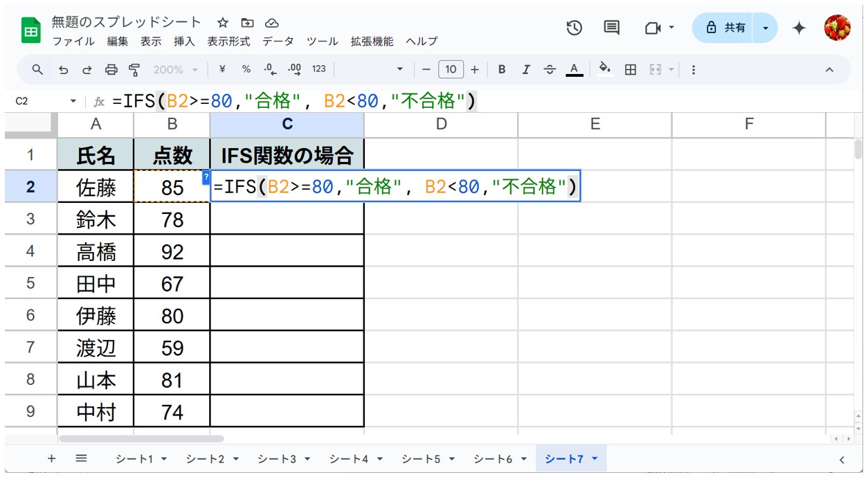The image size is (868, 477).
Task: Open the Gemini sparkle icon
Action: [799, 28]
